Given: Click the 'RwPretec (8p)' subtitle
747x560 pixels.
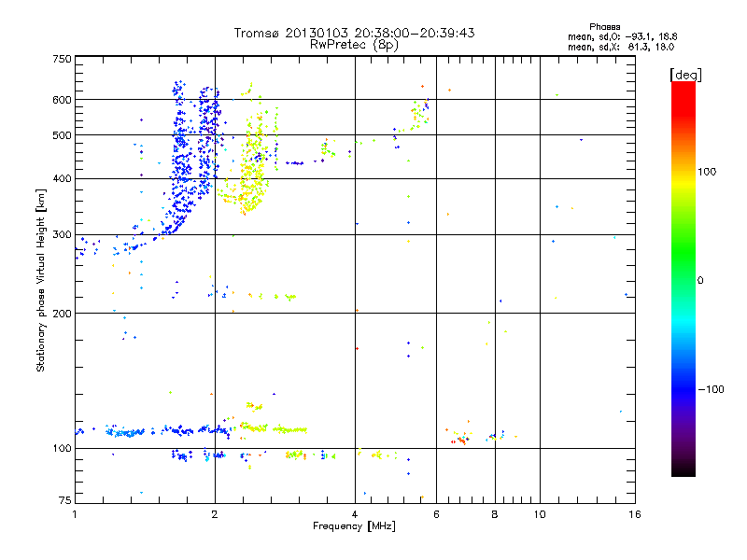Looking at the screenshot, I should click(354, 45).
